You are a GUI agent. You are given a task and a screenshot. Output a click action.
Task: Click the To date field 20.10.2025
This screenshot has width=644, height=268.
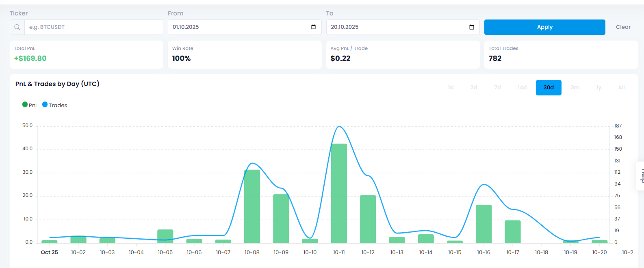[398, 27]
